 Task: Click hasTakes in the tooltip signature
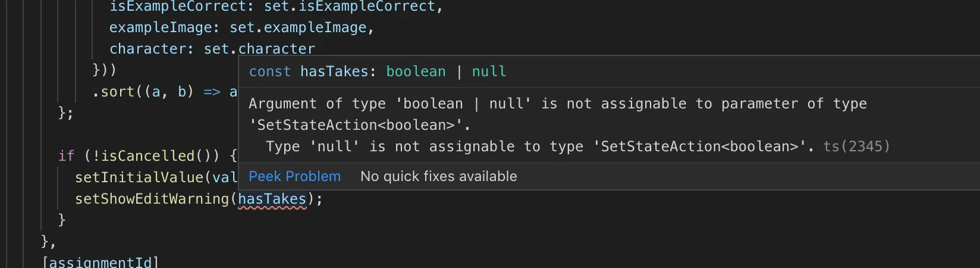(x=334, y=71)
